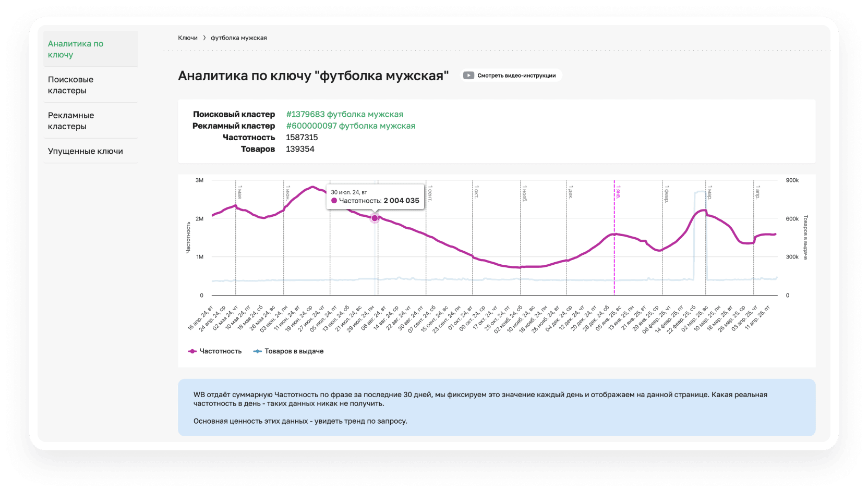Open 'Смотреть видео-инструкции' button
The height and width of the screenshot is (492, 868).
pos(516,76)
